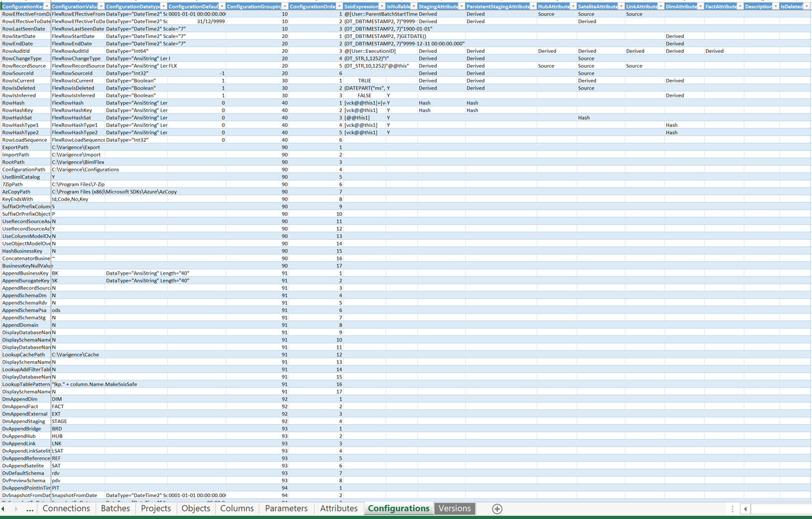Open the IsNullable filter dropdown
812x519 pixels.
coord(413,6)
